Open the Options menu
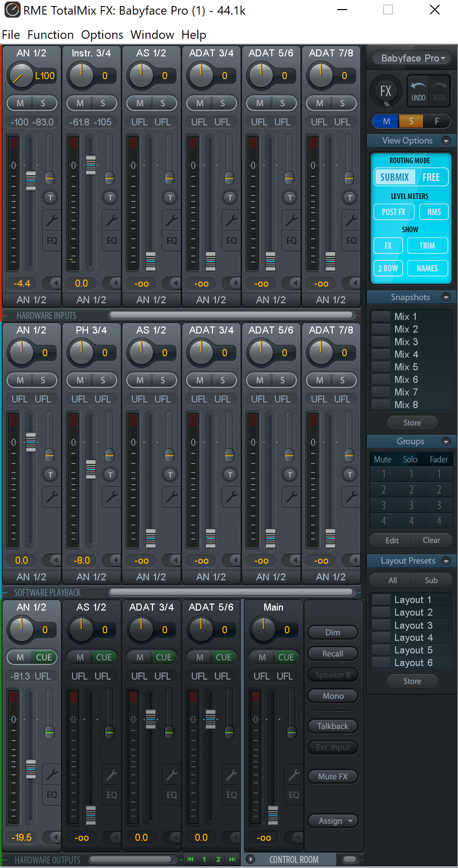 (x=102, y=35)
